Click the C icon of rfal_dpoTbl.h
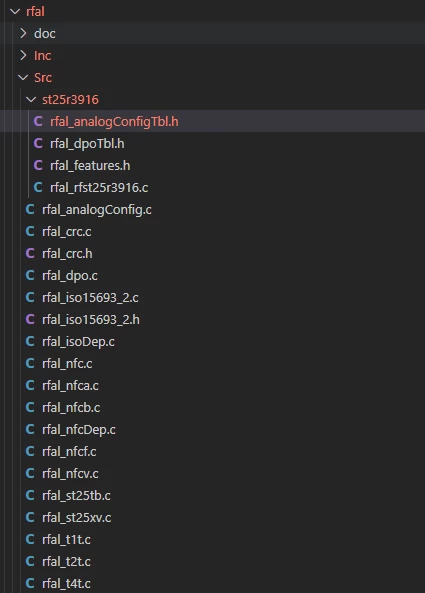 click(x=38, y=143)
